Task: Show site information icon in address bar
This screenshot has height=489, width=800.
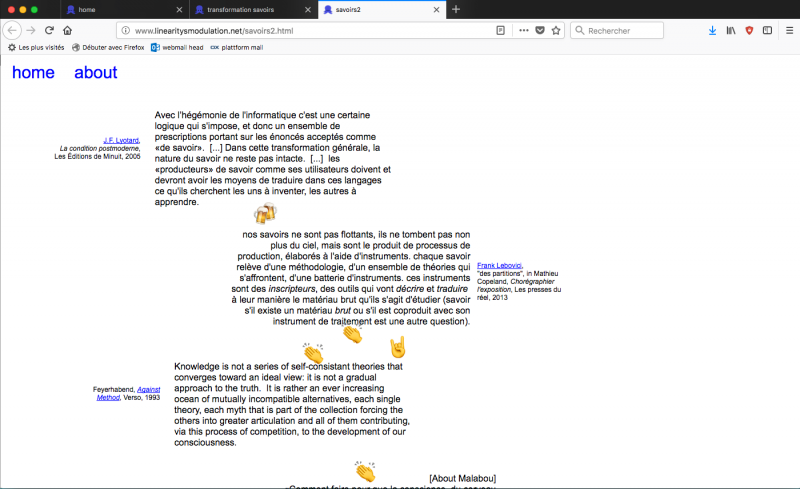Action: point(126,31)
